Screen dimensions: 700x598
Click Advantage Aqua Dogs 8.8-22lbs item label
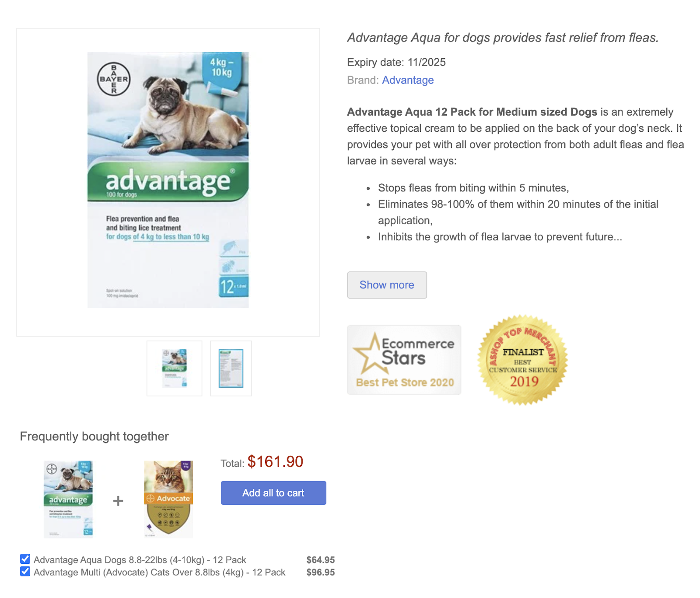point(140,560)
